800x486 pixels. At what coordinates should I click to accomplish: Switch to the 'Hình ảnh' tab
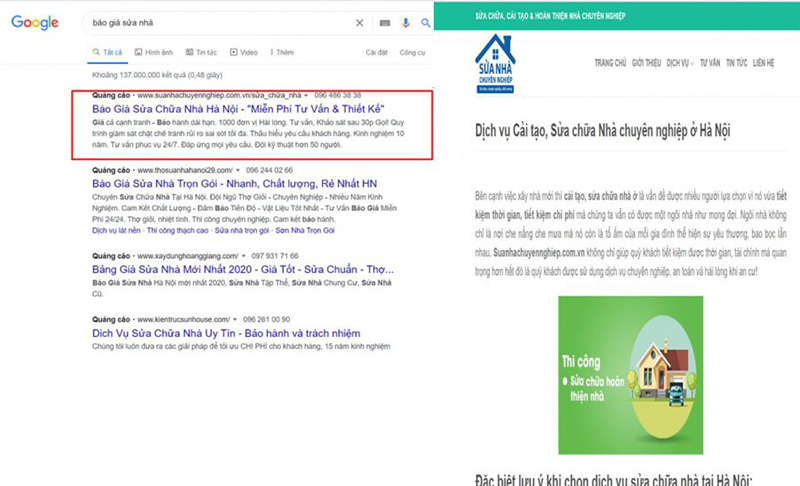[154, 53]
